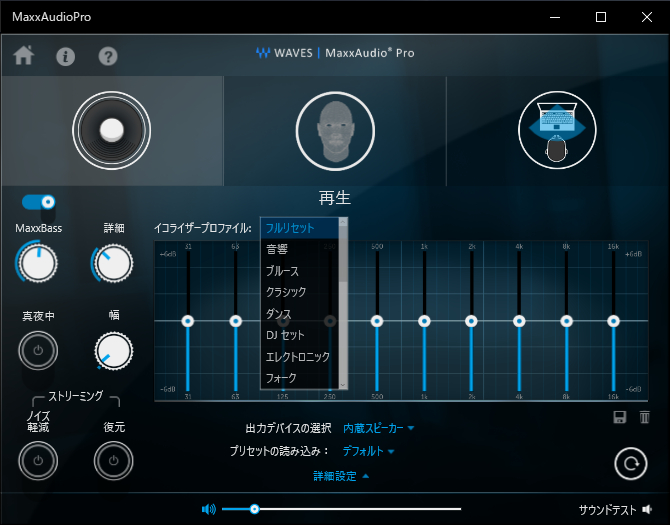
Task: Open the デフォルト preset dropdown
Action: (x=368, y=451)
